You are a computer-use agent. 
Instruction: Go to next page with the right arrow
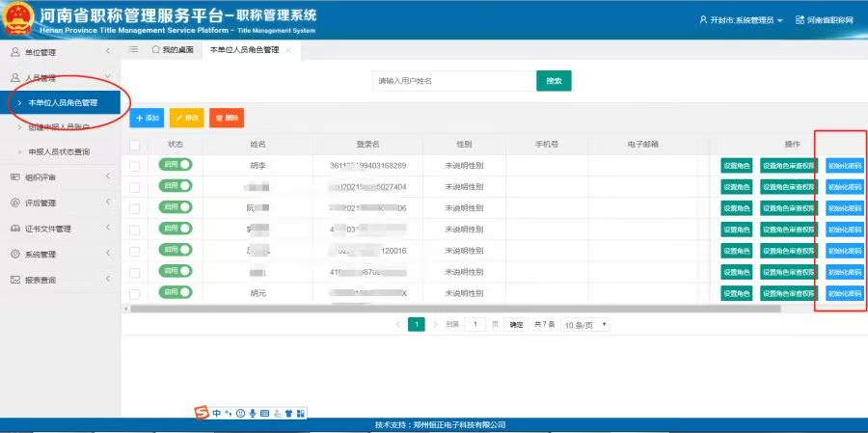coord(435,324)
